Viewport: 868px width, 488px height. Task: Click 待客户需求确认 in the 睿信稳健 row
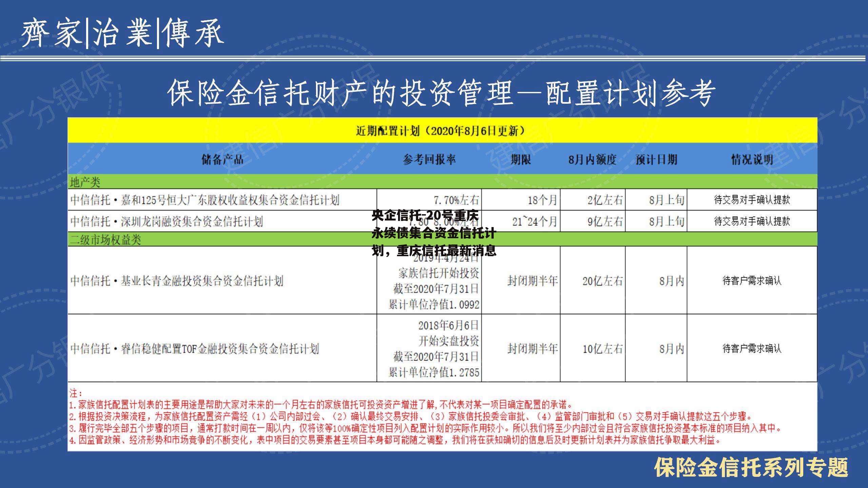[752, 348]
